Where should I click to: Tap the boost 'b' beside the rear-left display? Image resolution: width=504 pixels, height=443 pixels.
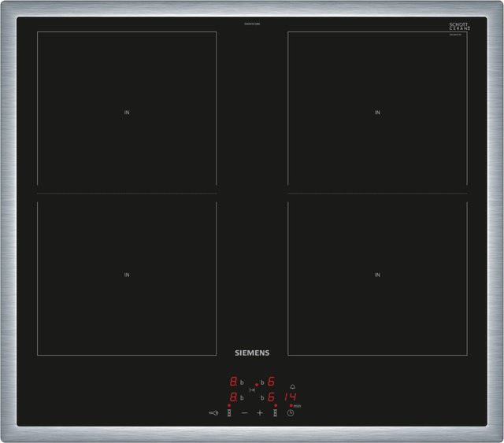coord(242,382)
